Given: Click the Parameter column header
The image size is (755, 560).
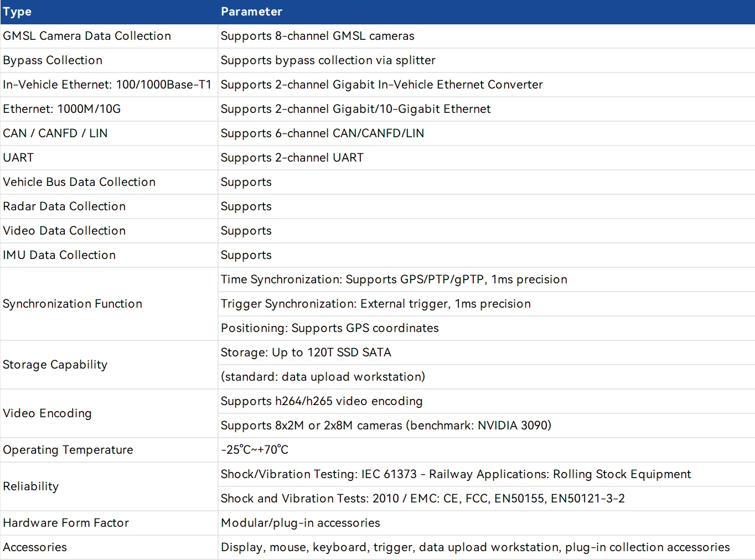Looking at the screenshot, I should tap(251, 12).
